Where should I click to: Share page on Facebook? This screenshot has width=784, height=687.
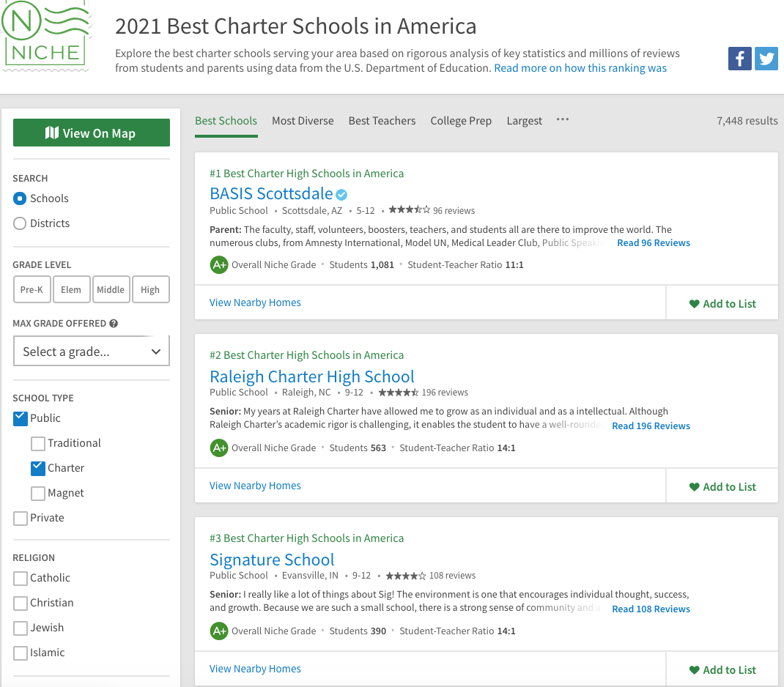pos(740,59)
